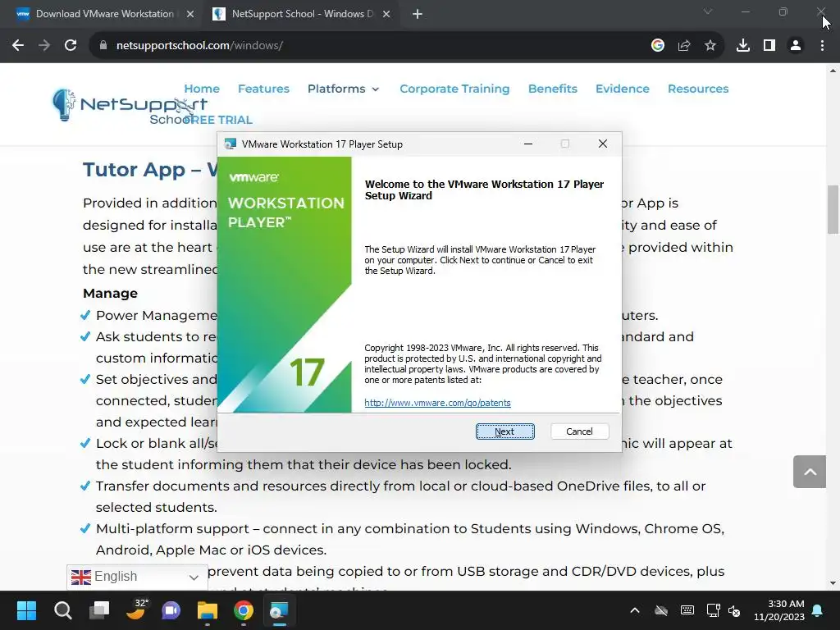
Task: Open Benefits in site navigation
Action: tap(553, 89)
